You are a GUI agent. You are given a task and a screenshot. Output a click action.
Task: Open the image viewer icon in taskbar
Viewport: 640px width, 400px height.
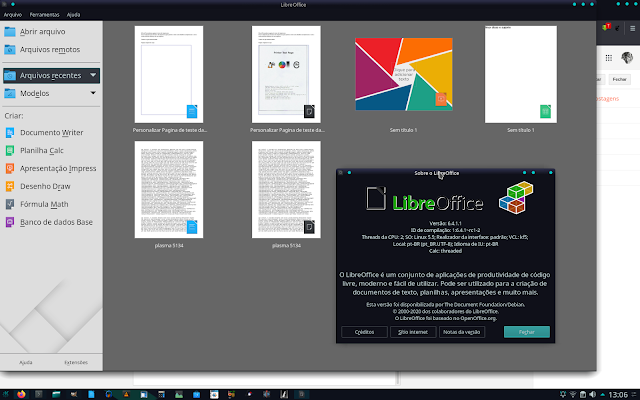(179, 394)
